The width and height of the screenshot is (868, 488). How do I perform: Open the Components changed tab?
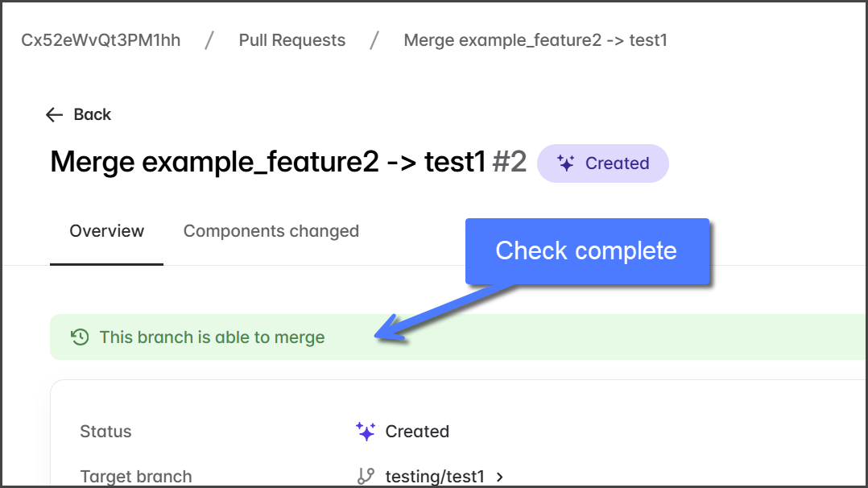click(271, 231)
